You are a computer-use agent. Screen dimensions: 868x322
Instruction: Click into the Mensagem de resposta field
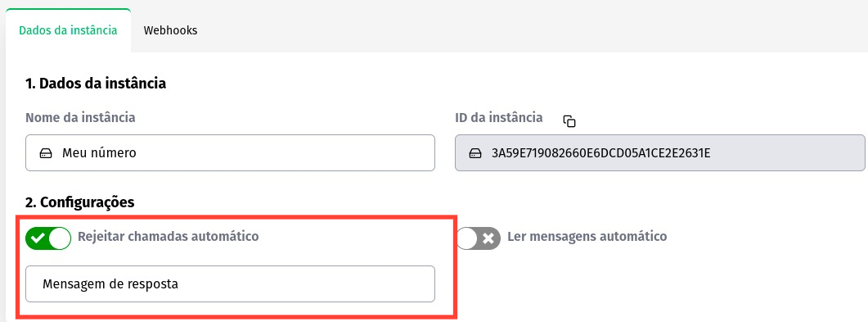point(230,284)
